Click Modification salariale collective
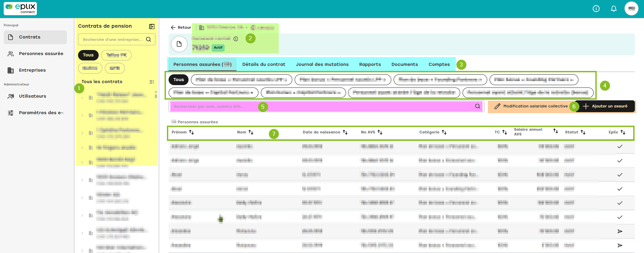This screenshot has width=644, height=253. (531, 106)
